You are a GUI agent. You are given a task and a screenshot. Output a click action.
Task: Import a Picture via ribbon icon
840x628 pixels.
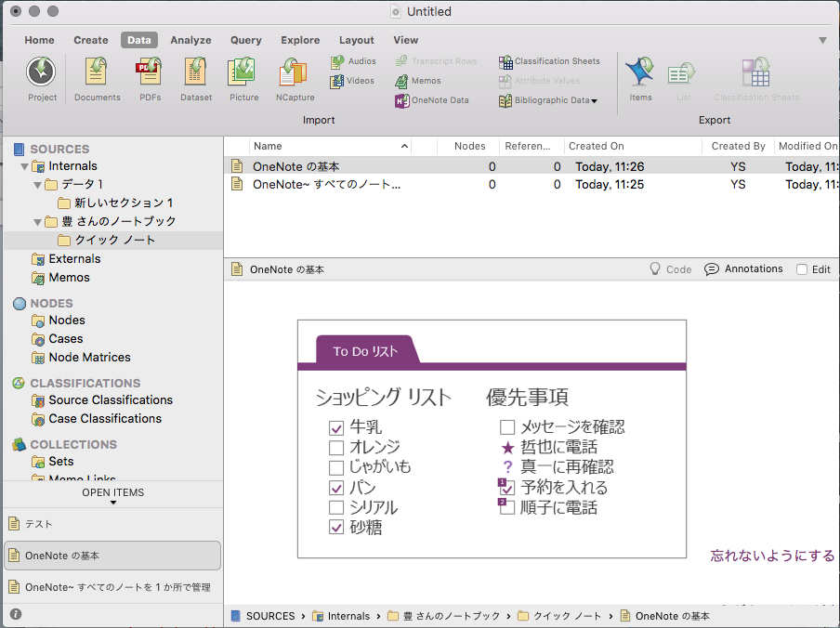coord(243,72)
